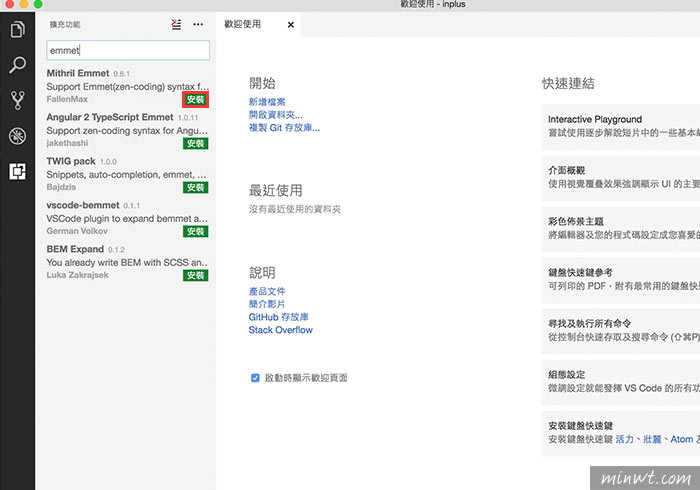Open the Source Control git icon
This screenshot has height=490, width=700.
click(17, 100)
